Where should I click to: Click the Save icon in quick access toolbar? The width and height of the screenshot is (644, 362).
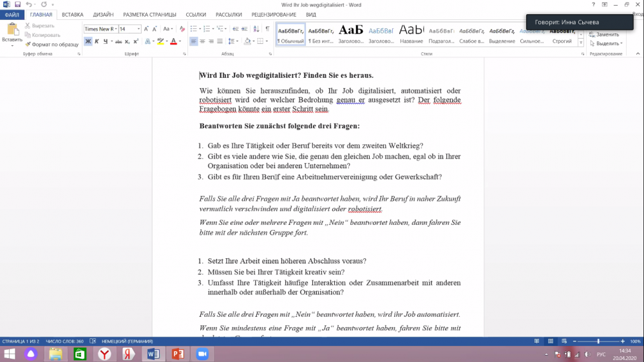16,5
